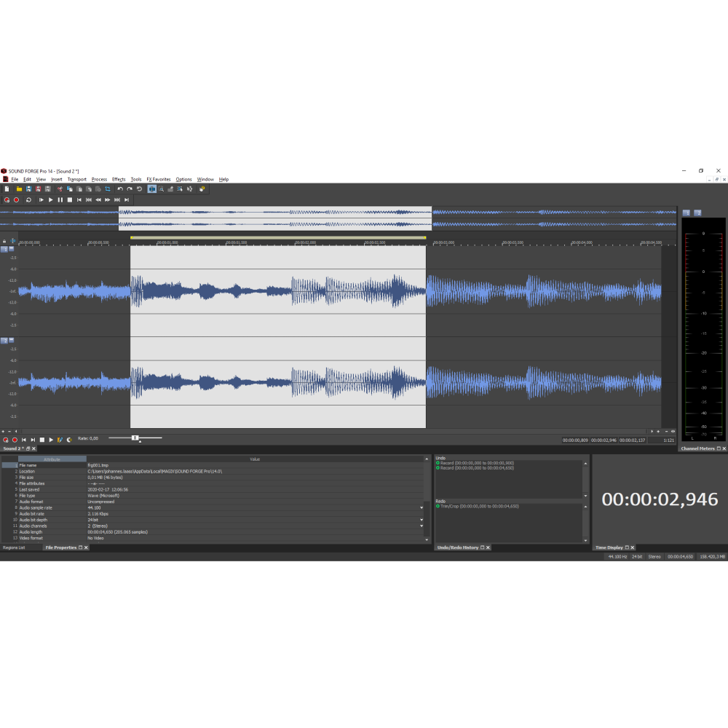Maximize the Undo/Redo History panel
728x728 pixels.
point(482,547)
